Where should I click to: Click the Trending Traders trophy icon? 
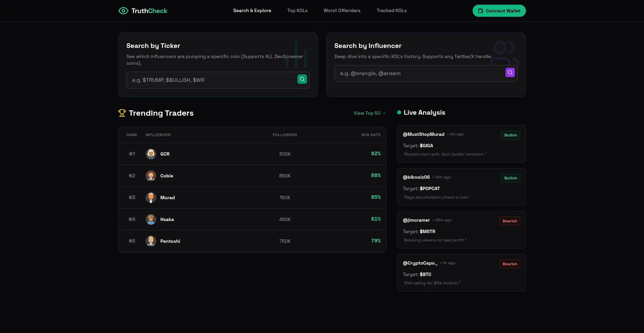pyautogui.click(x=122, y=113)
